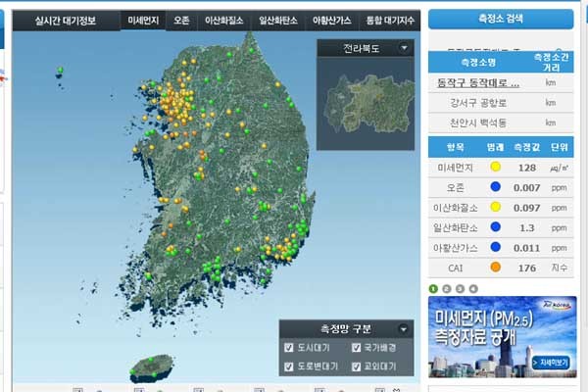588x392 pixels.
Task: Open the 일산화탄소 tab
Action: pyautogui.click(x=278, y=21)
